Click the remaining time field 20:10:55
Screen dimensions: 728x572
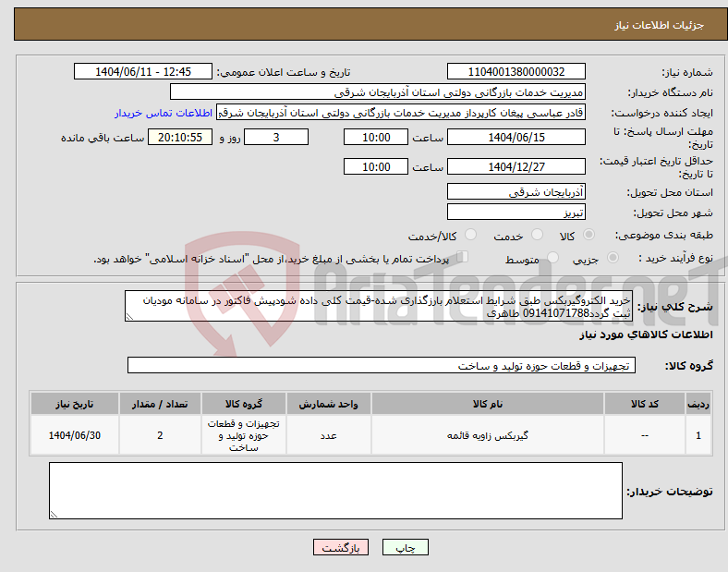click(x=180, y=137)
